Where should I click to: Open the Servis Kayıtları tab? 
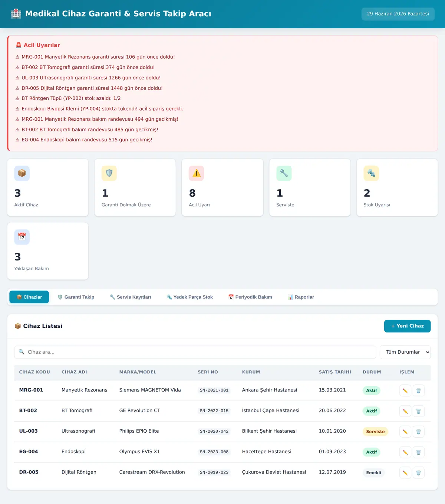coord(130,297)
